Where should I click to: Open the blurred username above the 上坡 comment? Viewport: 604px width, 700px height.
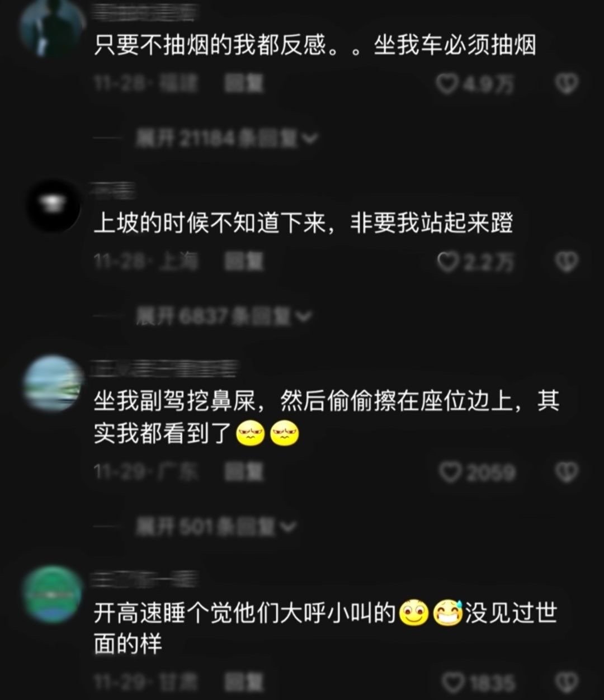[114, 190]
